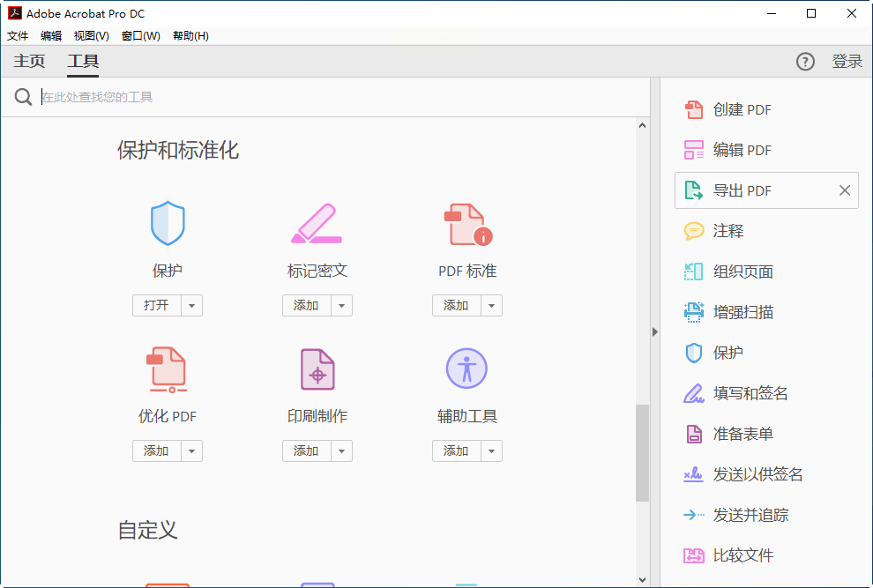Select the 辅助工具 accessibility icon
The image size is (873, 588).
pos(466,368)
